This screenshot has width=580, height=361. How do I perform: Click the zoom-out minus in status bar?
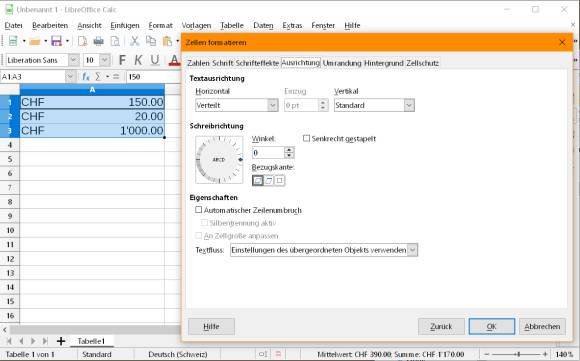(x=487, y=354)
